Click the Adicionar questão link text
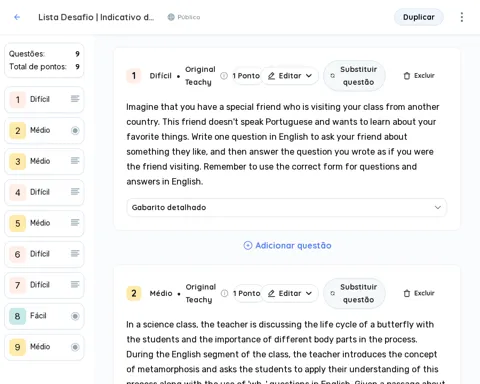This screenshot has height=384, width=480. coord(293,246)
